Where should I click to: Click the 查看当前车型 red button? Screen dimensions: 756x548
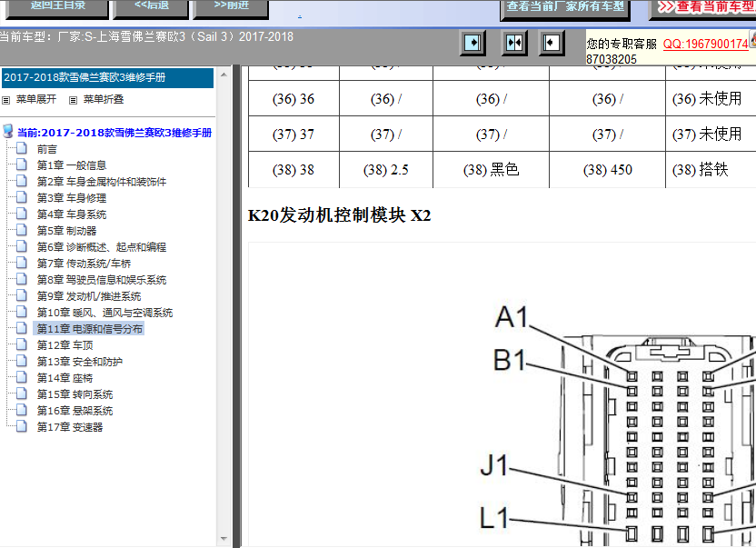(703, 9)
